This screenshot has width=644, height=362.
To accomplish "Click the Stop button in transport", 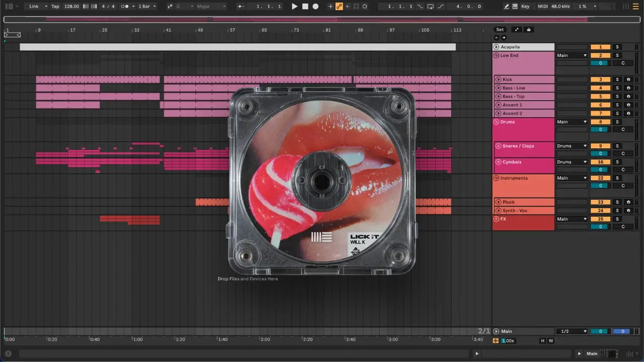I will [x=305, y=7].
